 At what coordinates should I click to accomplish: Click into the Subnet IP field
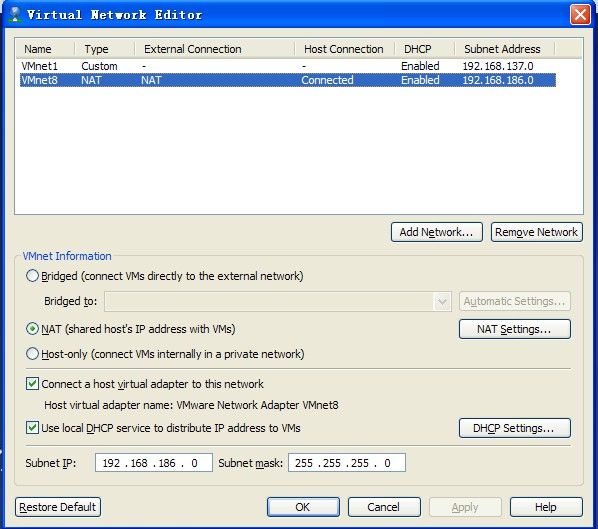tap(154, 463)
